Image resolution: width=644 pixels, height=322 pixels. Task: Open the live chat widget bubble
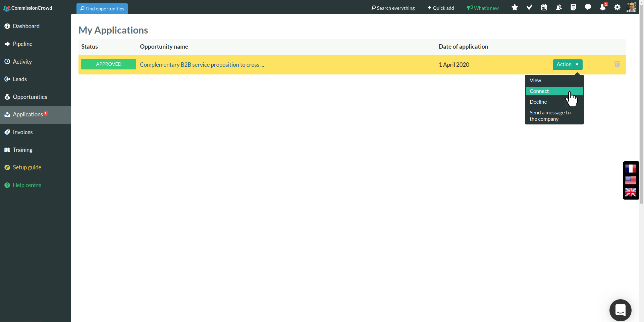[620, 310]
